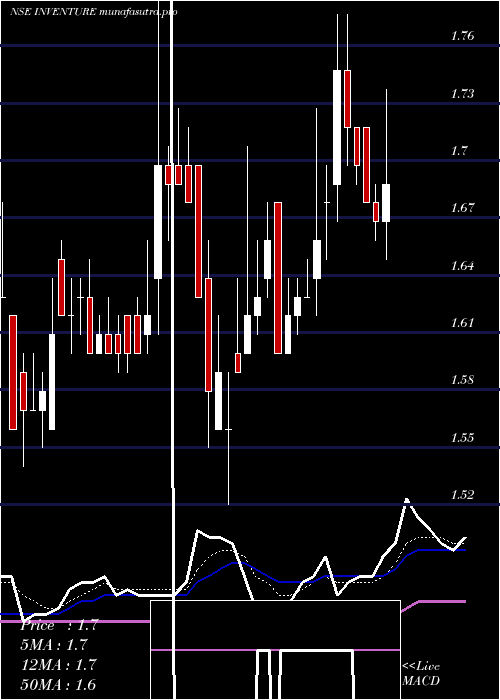Click the 1.76 price axis label
This screenshot has height=700, width=500.
click(x=462, y=36)
